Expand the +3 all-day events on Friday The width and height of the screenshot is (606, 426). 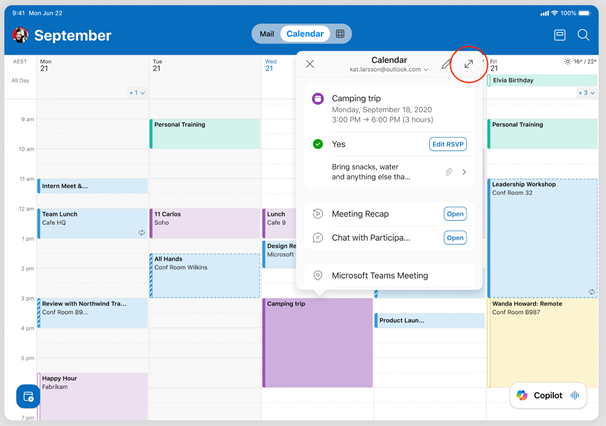[587, 93]
